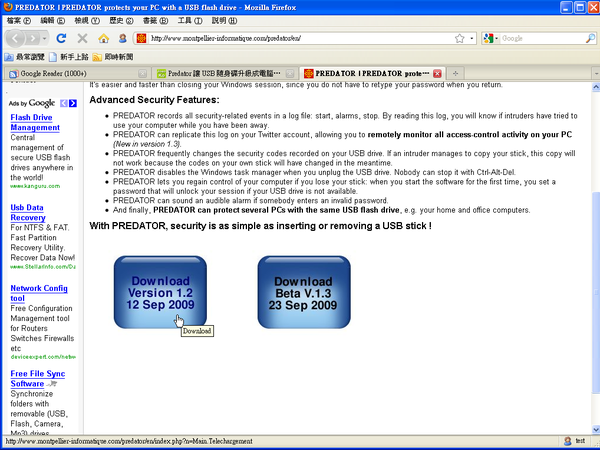
Task: Open the 編輯 (Edit) menu
Action: [x=52, y=20]
